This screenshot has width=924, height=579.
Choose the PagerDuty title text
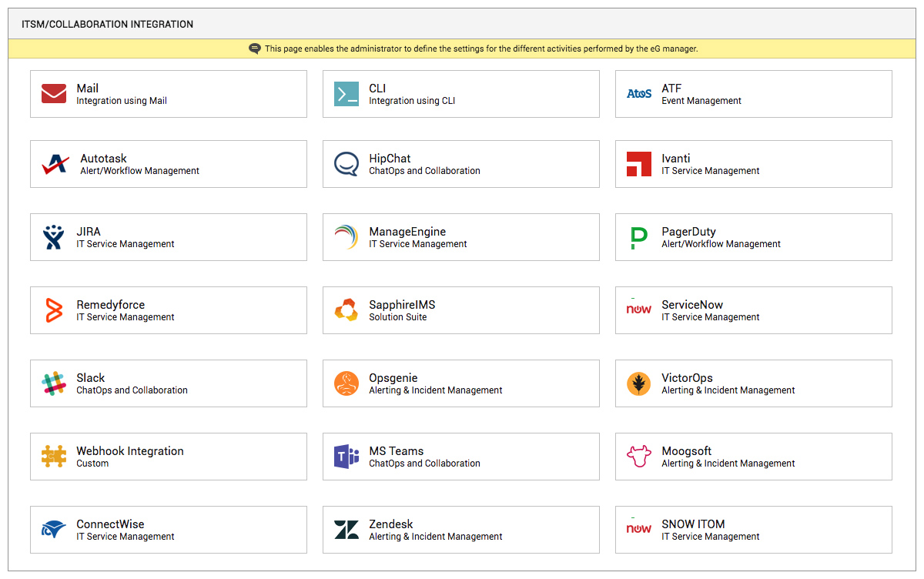688,232
